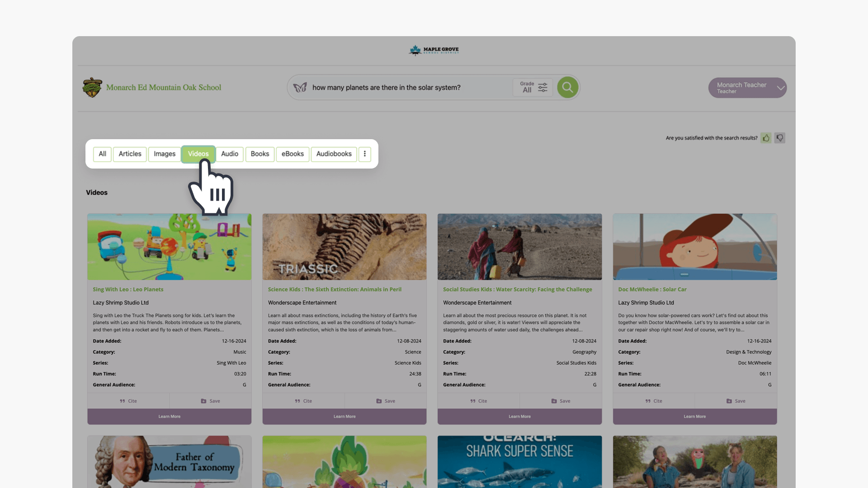Image resolution: width=868 pixels, height=488 pixels.
Task: Switch to the Articles filter tab
Action: [x=130, y=154]
